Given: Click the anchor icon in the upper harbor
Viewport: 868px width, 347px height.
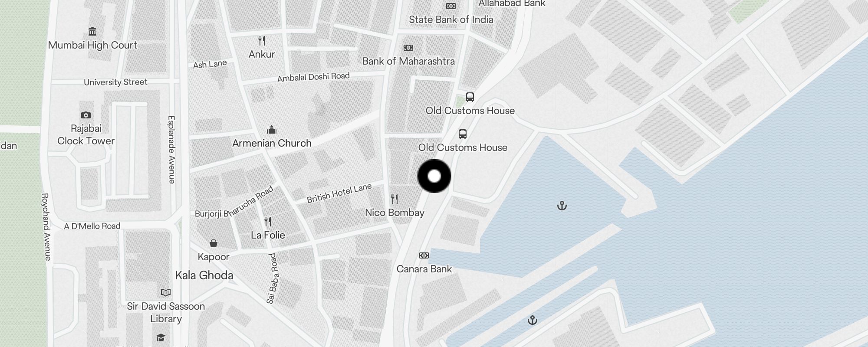Looking at the screenshot, I should tap(562, 206).
